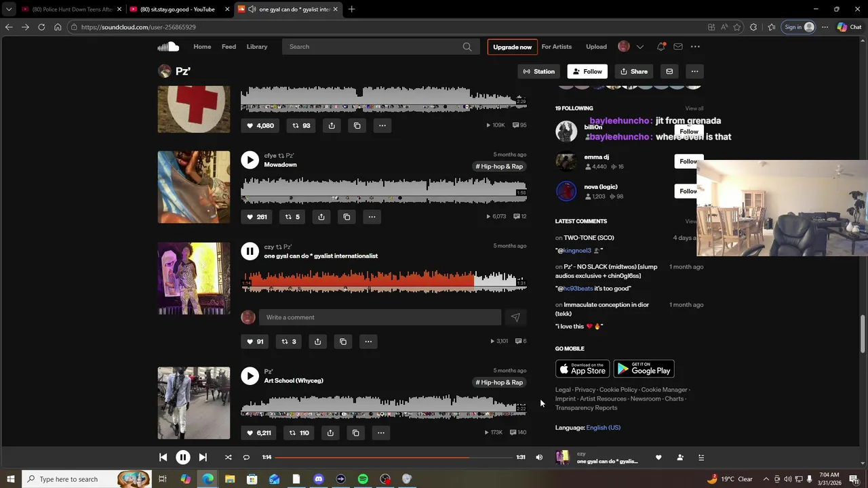Message Pz' using the envelope button
This screenshot has height=488, width=868.
click(x=669, y=71)
